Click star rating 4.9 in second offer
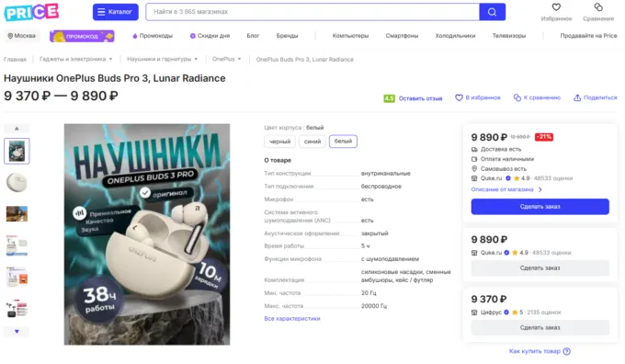The image size is (625, 364). pyautogui.click(x=520, y=253)
